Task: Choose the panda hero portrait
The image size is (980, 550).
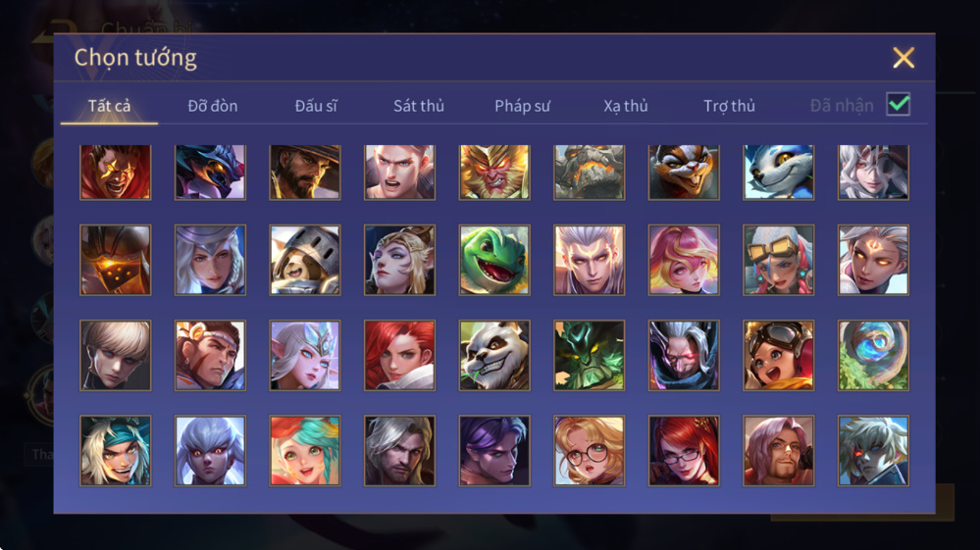Action: click(x=494, y=355)
